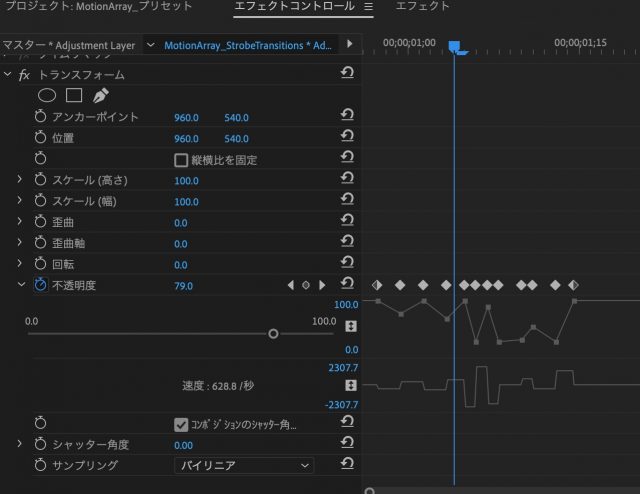Switch to the エフェクト tab
Image resolution: width=640 pixels, height=494 pixels.
pos(422,7)
